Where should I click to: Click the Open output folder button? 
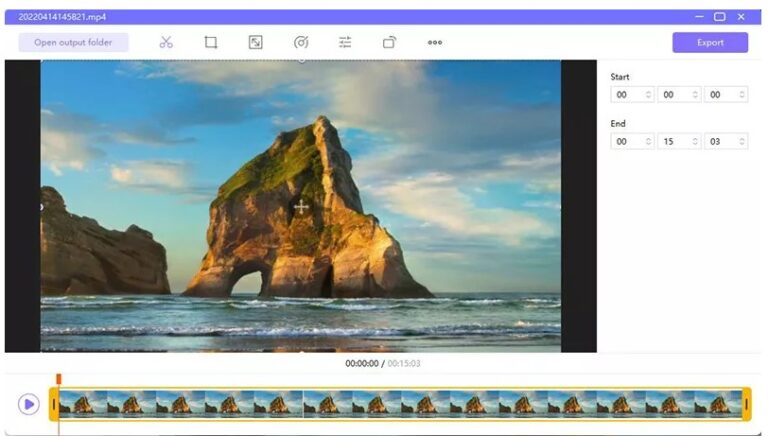click(x=73, y=42)
